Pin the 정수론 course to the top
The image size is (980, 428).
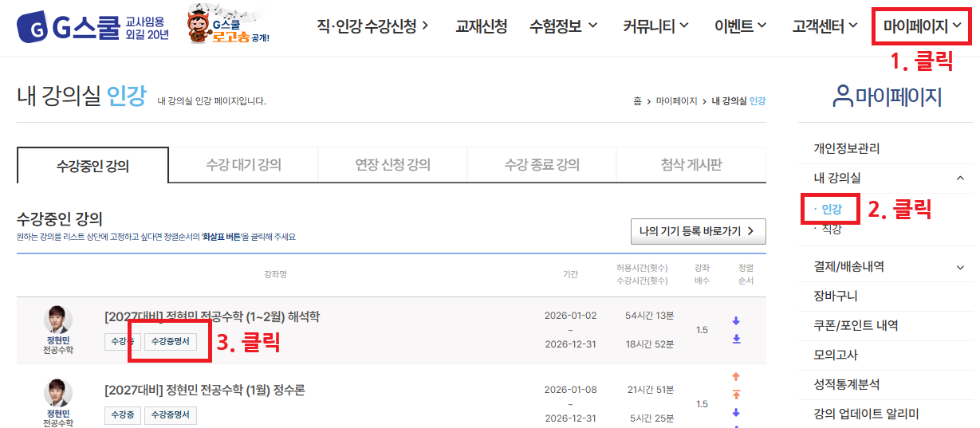(x=736, y=395)
